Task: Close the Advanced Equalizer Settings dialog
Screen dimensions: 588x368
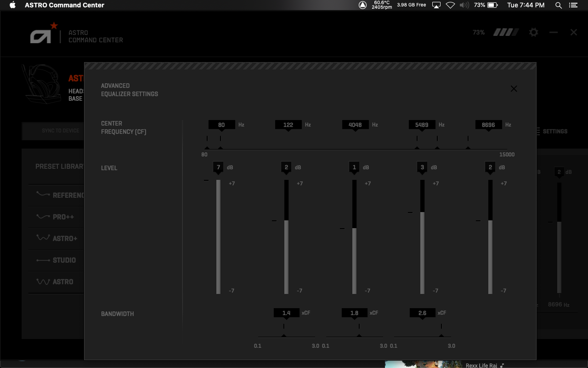Action: pos(514,89)
